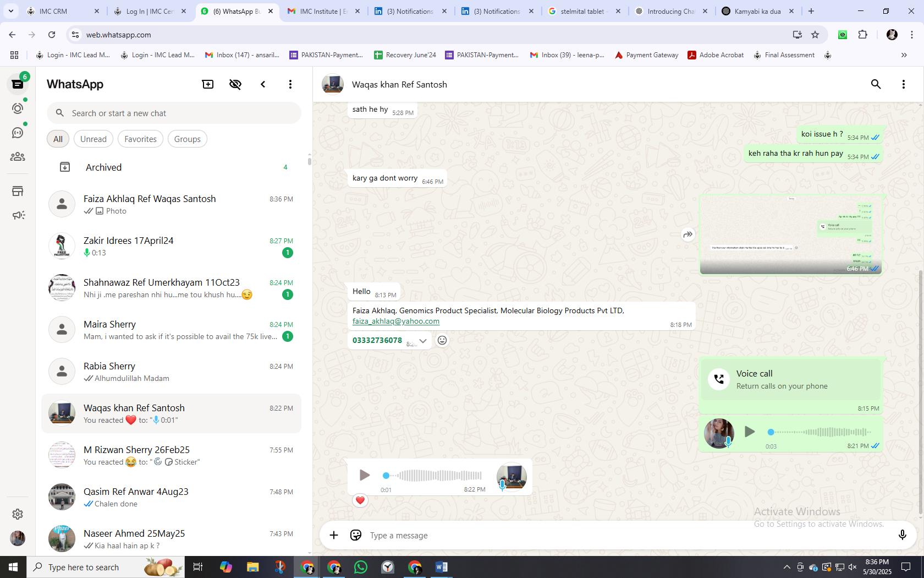This screenshot has width=924, height=578.
Task: Click phone number 03332736078 link
Action: 377,340
